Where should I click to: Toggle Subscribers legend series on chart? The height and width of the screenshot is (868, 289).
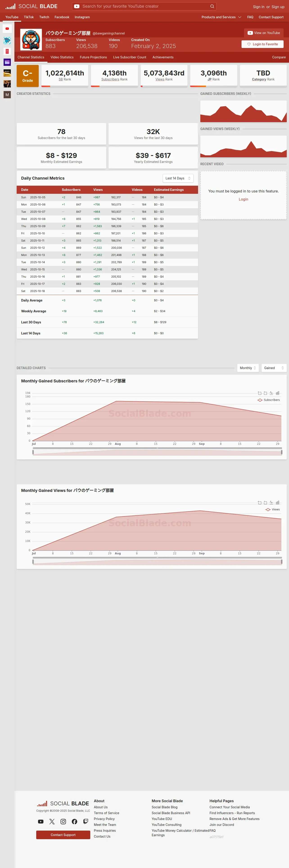(x=269, y=400)
